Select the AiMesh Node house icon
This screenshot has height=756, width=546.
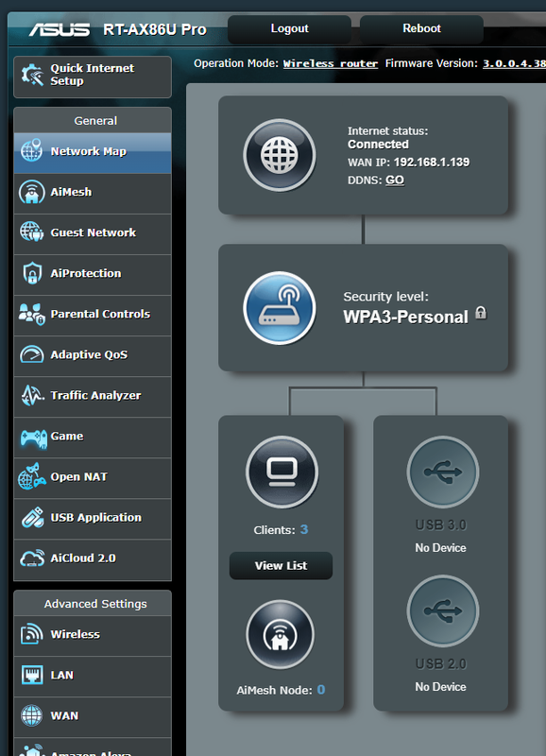pos(280,634)
